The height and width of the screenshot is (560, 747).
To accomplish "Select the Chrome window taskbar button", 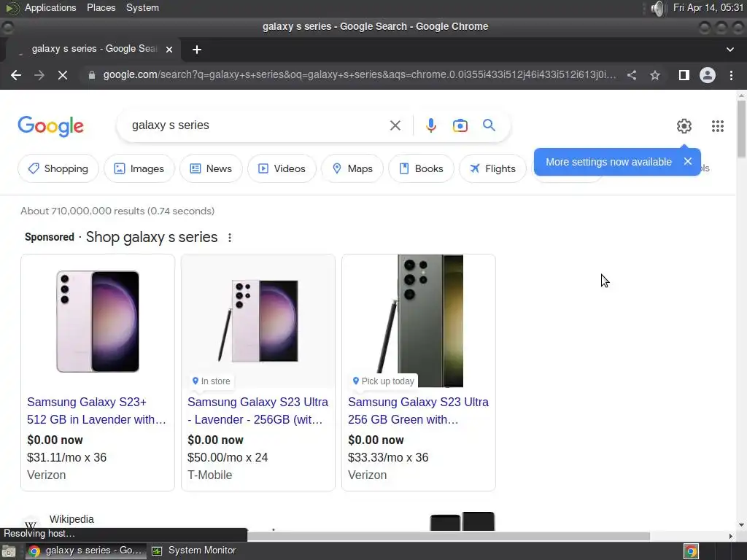I will [86, 551].
